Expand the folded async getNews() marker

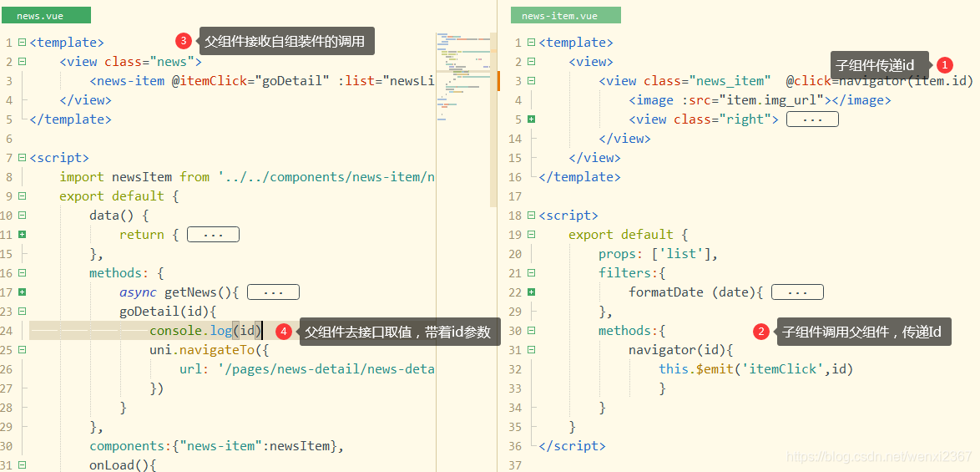click(22, 292)
